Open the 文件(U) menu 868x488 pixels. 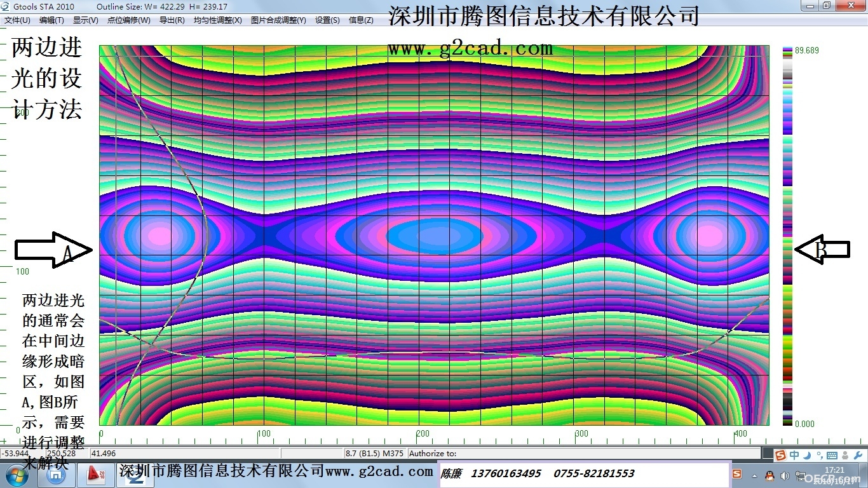(x=17, y=20)
